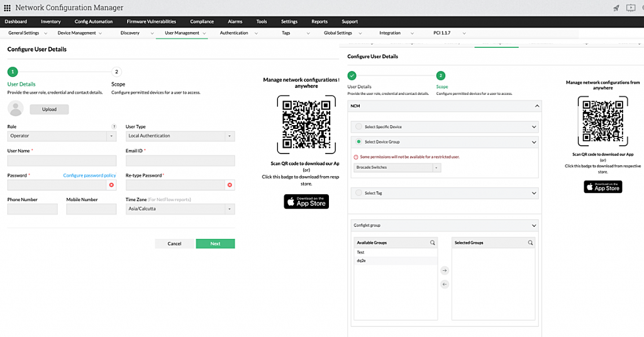
Task: Search Available Groups with magnifier icon
Action: [432, 242]
